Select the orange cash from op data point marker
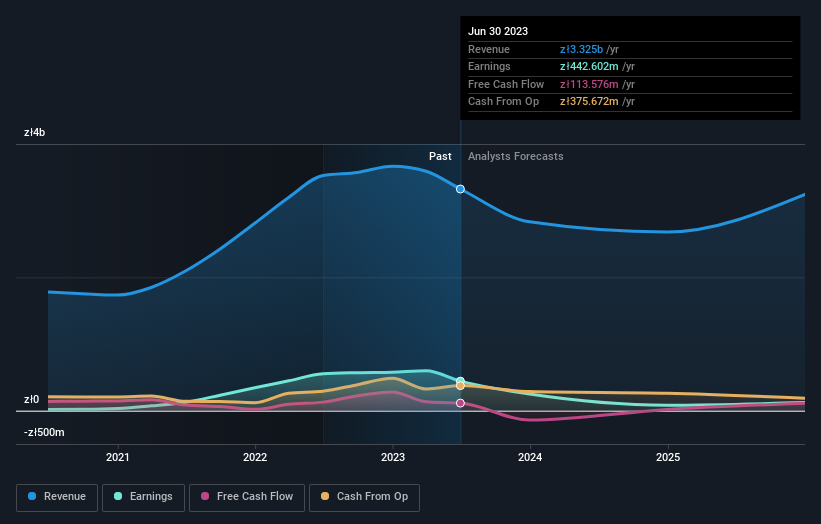 pos(460,386)
